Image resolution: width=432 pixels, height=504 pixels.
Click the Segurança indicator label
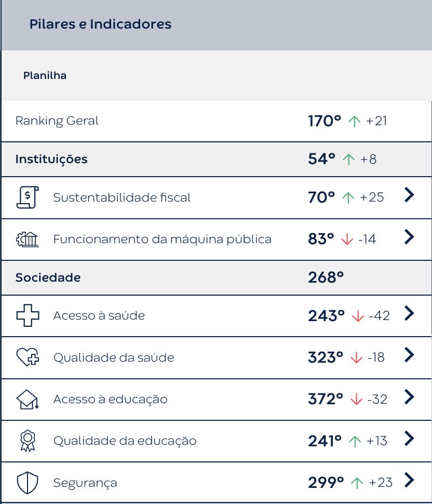tap(85, 483)
